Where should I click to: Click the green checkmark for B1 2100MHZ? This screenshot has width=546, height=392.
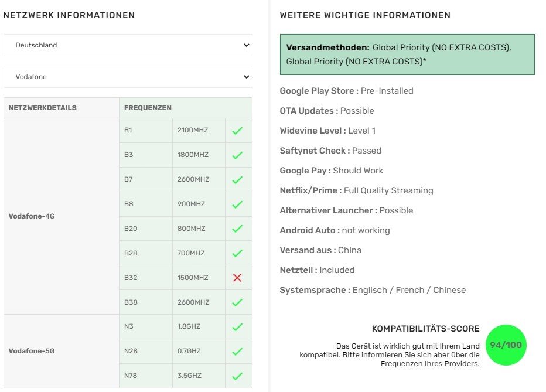(x=237, y=131)
